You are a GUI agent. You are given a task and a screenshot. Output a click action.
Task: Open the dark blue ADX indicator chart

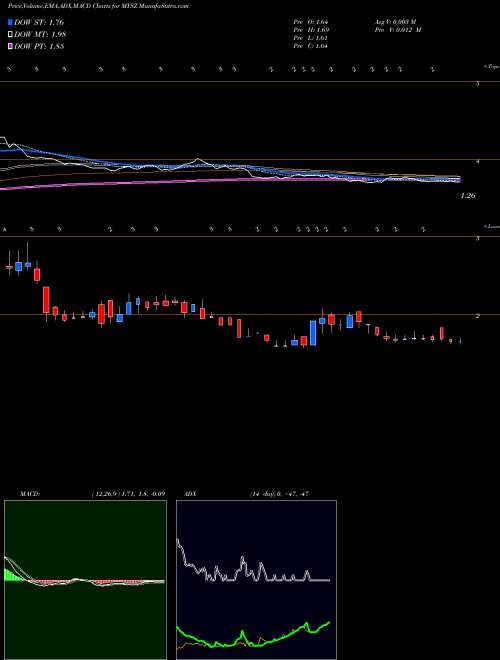[256, 580]
